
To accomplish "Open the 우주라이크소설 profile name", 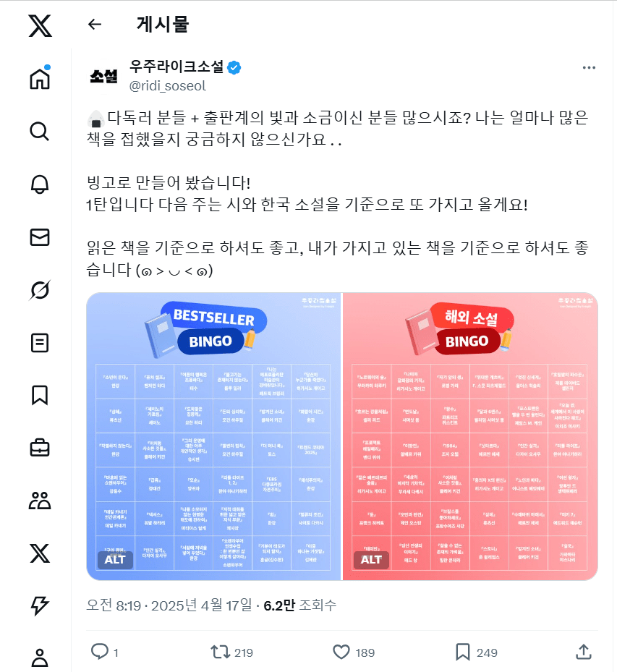I will point(176,67).
